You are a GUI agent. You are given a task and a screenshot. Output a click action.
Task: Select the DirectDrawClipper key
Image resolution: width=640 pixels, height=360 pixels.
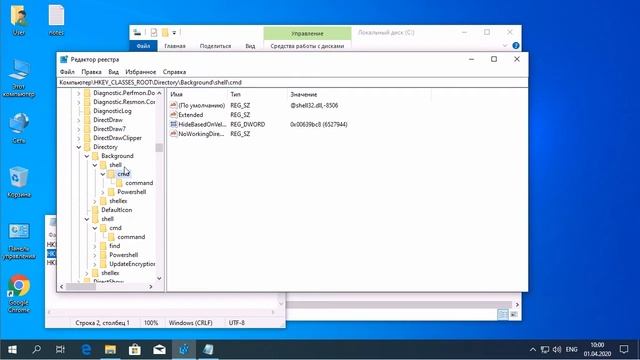click(118, 138)
